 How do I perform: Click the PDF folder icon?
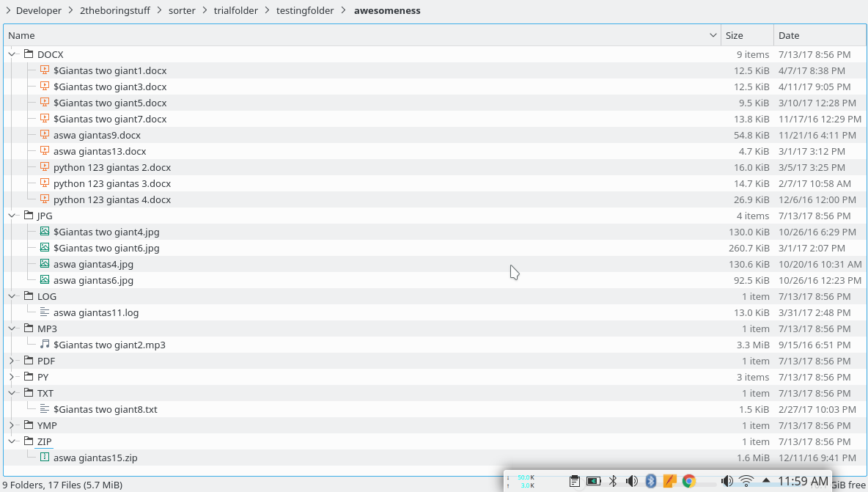[29, 360]
